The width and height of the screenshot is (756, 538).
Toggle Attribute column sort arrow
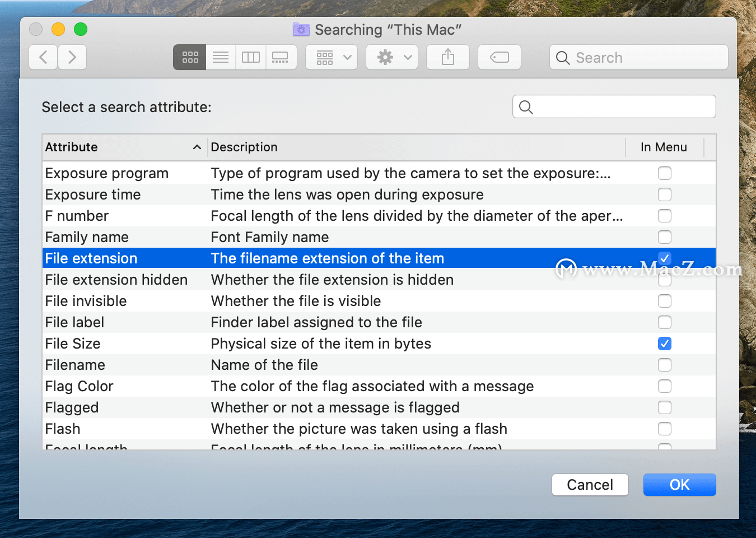(x=197, y=147)
